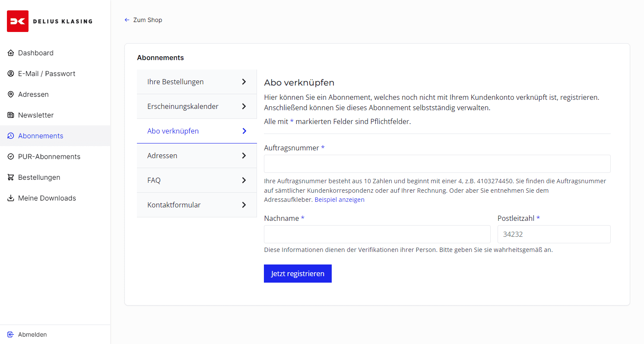Open the Abo verknüpfen submenu item
This screenshot has width=644, height=344.
pos(173,131)
